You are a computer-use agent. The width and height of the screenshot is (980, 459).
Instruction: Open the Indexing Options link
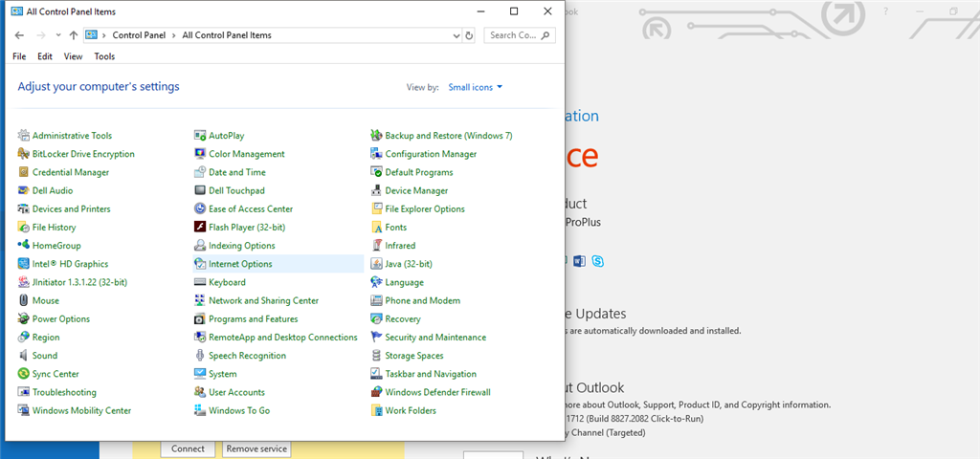coord(242,246)
